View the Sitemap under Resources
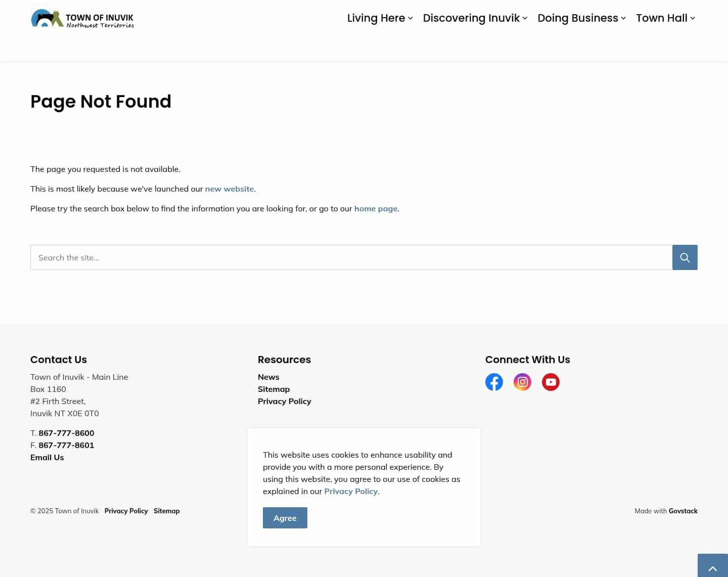 pos(274,389)
